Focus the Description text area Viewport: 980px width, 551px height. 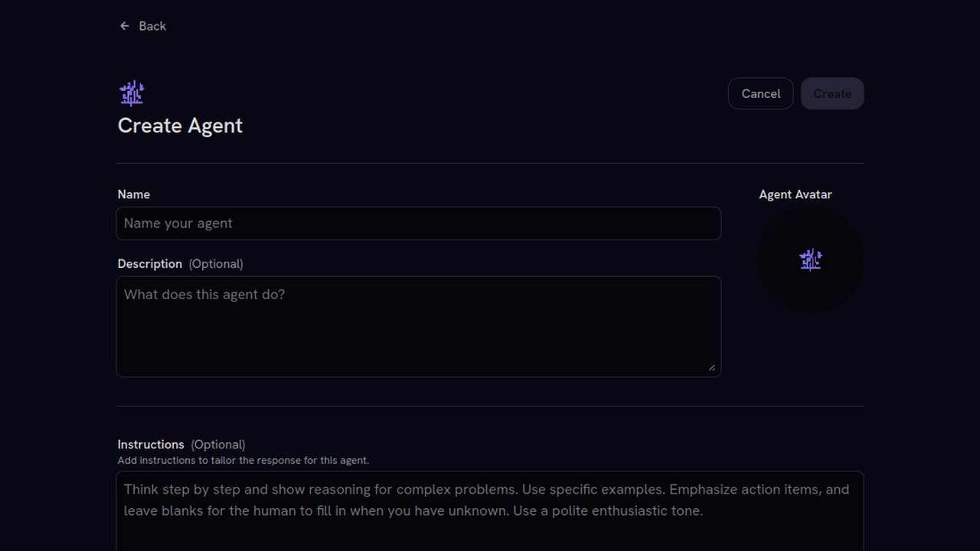pyautogui.click(x=419, y=327)
